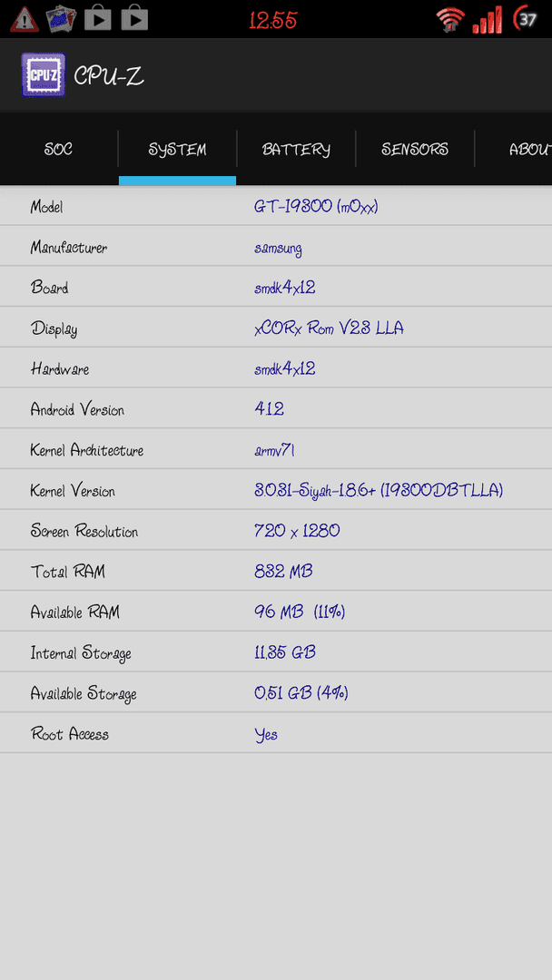Tap the battery 37 indicator
This screenshot has width=552, height=980.
pyautogui.click(x=525, y=19)
